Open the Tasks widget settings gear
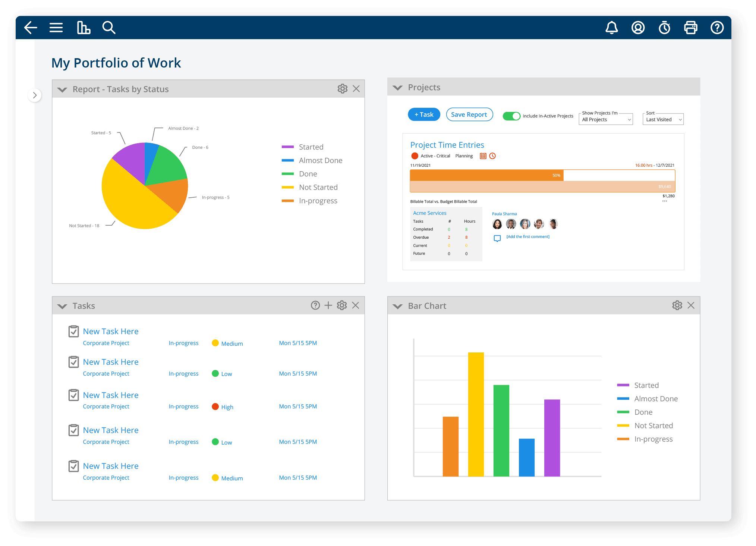This screenshot has height=546, width=756. [x=342, y=305]
